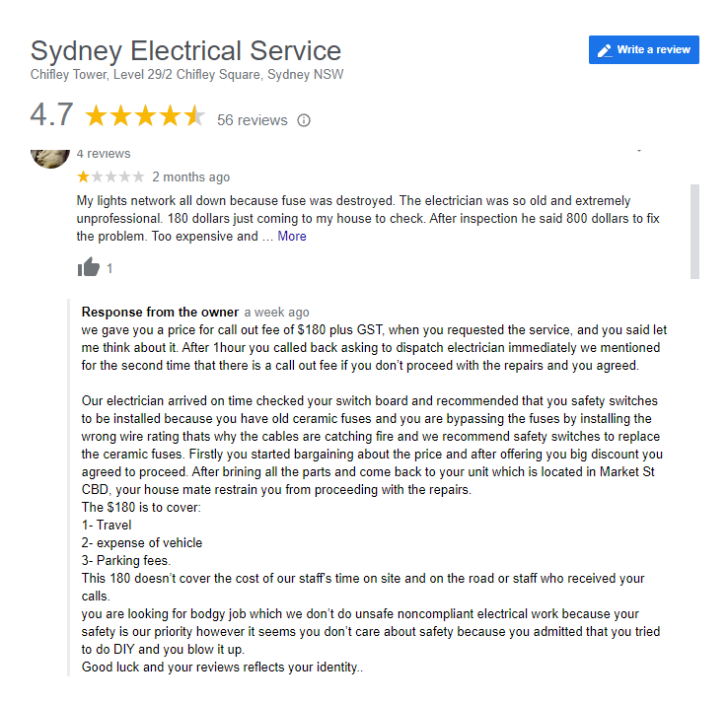Click the 56 reviews count

click(253, 120)
